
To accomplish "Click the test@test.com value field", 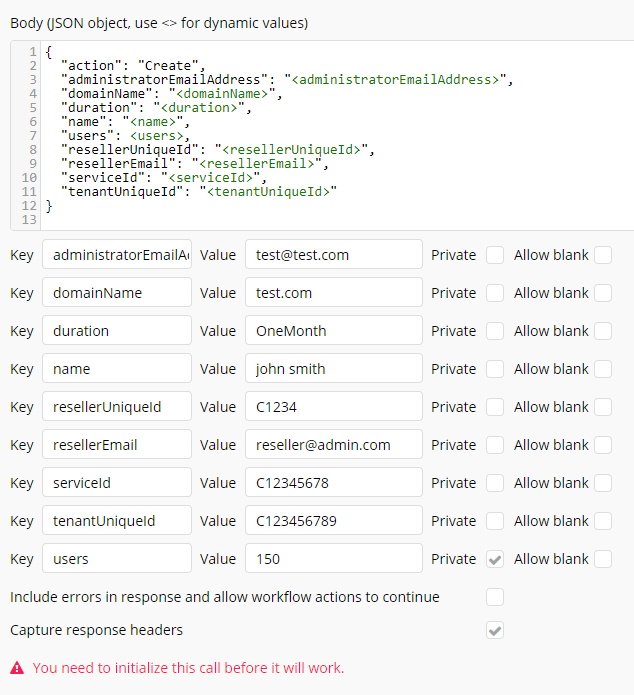I will pos(333,255).
